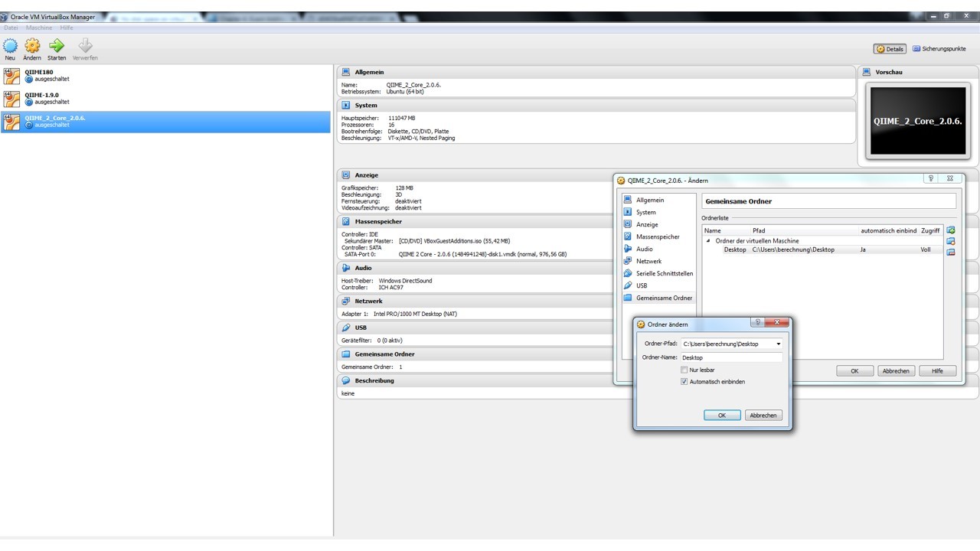Click the System section header icon in details

click(346, 105)
